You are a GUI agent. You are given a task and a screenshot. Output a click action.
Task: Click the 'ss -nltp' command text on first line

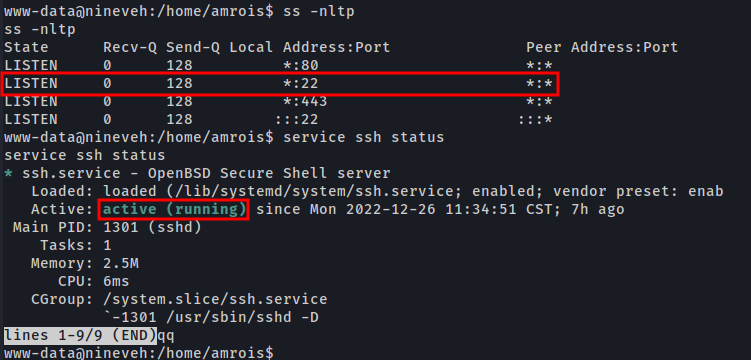point(319,11)
